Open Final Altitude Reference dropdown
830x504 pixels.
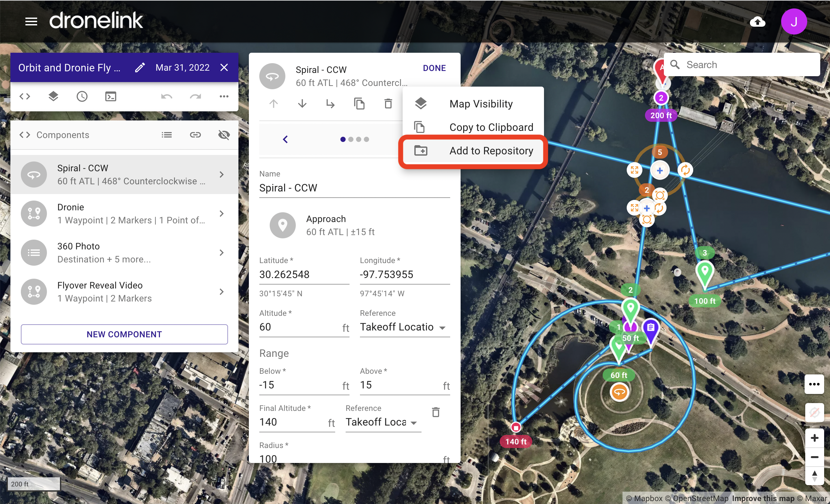(x=383, y=422)
